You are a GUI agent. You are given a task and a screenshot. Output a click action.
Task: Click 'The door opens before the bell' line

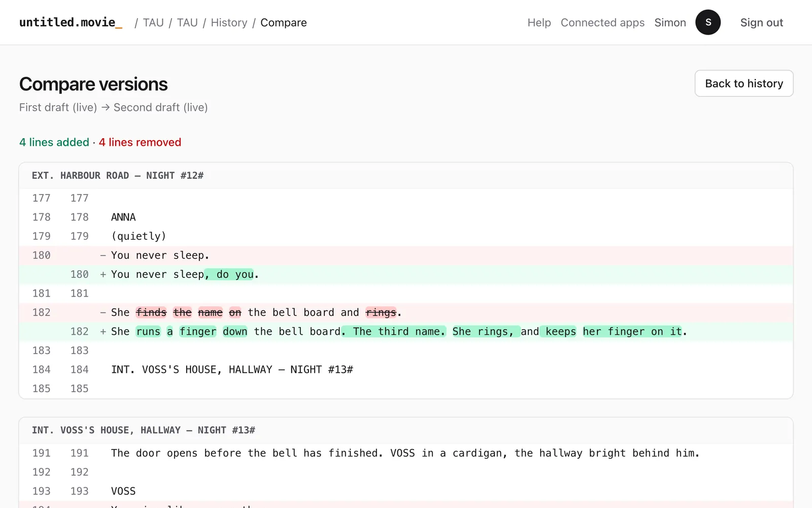[x=406, y=453]
